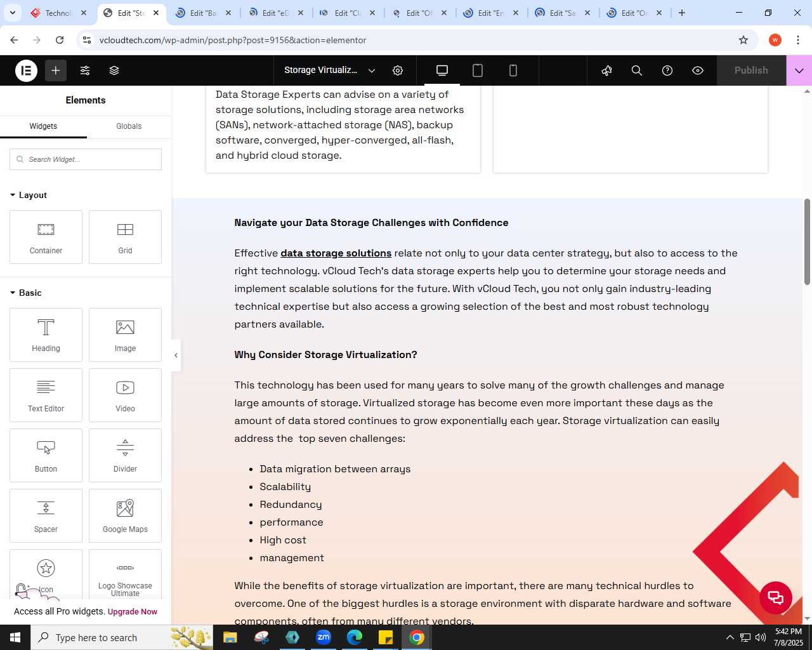Open the volume control in system tray
The height and width of the screenshot is (650, 812).
click(761, 637)
